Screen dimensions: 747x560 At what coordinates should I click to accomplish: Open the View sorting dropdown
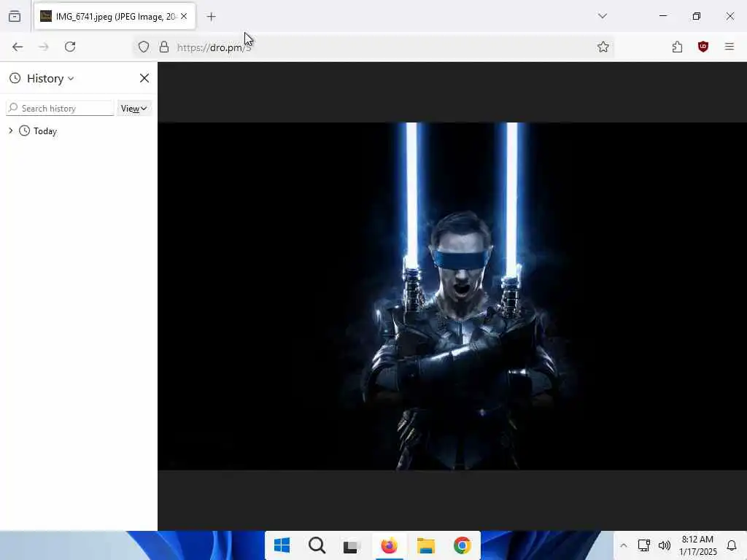click(x=134, y=108)
